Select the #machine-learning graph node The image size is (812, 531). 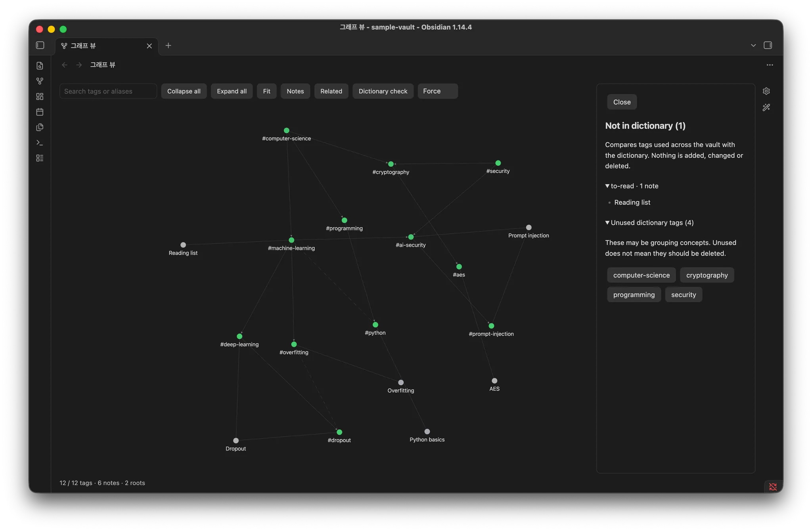(x=291, y=240)
